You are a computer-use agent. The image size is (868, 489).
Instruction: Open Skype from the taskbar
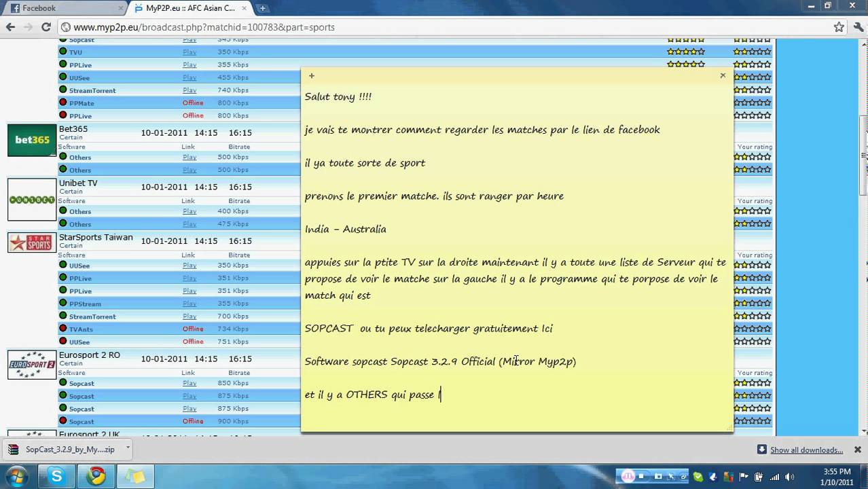click(57, 477)
